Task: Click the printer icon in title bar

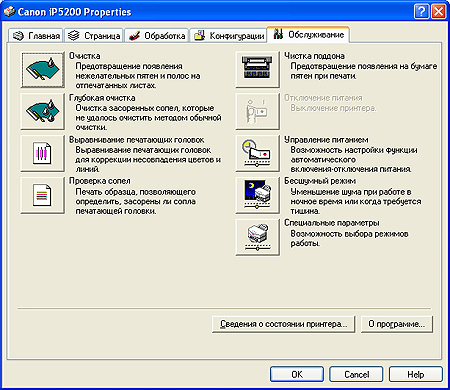Action: (x=9, y=12)
